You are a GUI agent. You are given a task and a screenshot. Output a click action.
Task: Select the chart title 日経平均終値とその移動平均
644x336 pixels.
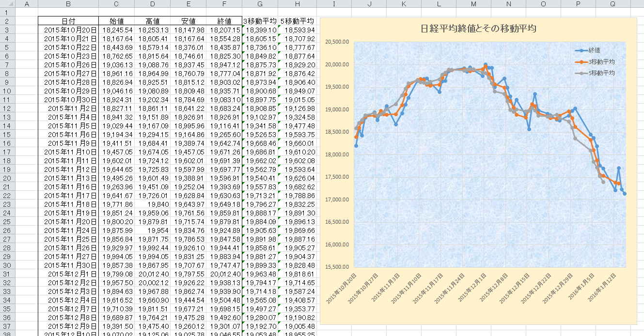click(x=479, y=29)
